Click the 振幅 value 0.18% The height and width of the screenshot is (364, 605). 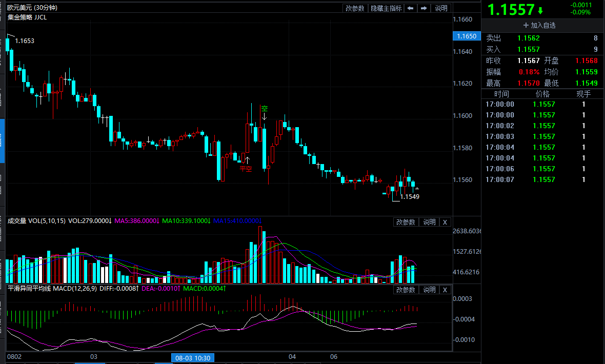click(529, 72)
